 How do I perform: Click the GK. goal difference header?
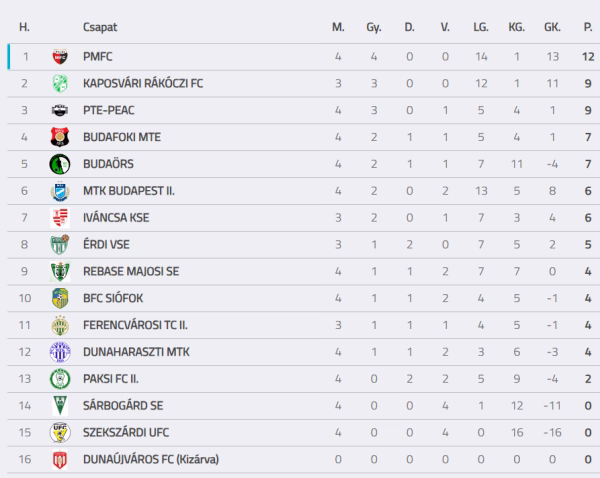(x=552, y=27)
